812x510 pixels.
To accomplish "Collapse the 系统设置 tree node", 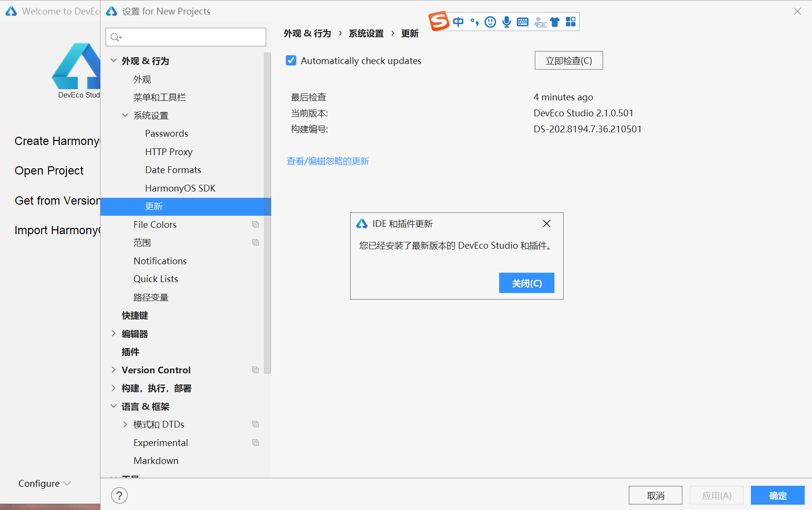I will pos(125,115).
